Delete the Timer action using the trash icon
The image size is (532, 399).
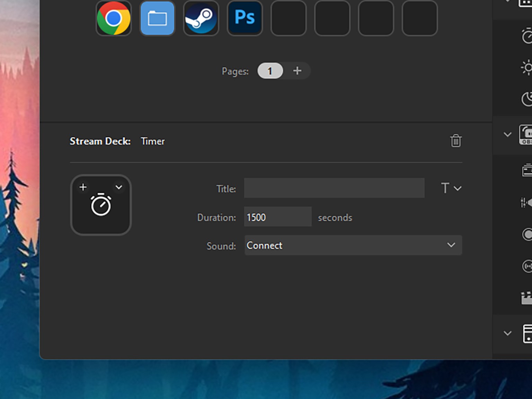pos(456,141)
